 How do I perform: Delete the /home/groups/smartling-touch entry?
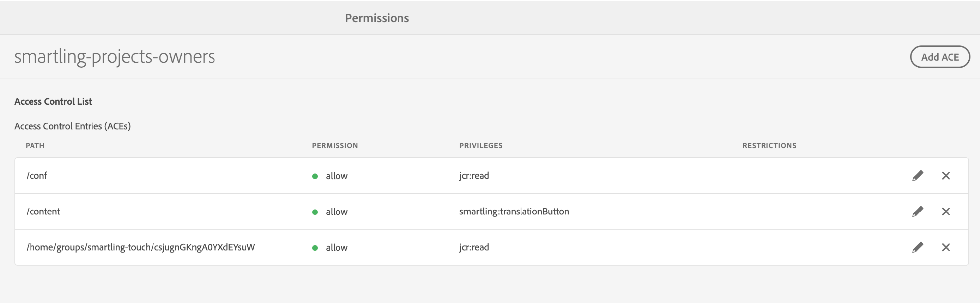(946, 247)
